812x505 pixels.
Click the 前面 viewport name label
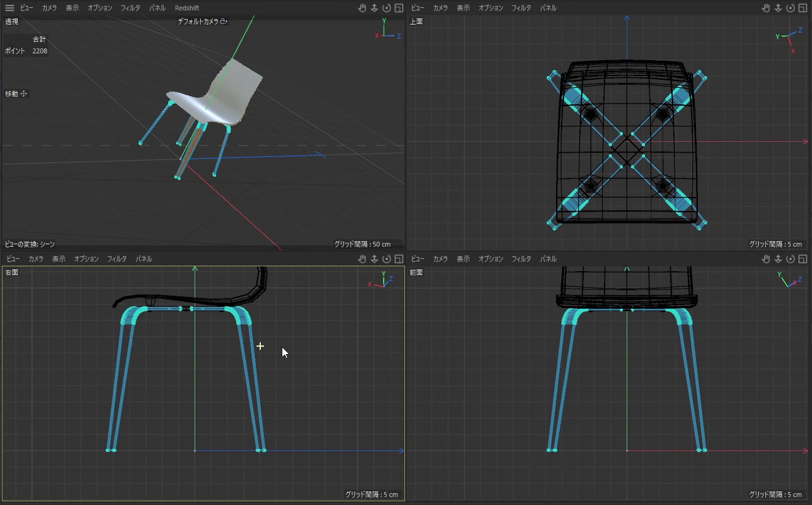[416, 272]
